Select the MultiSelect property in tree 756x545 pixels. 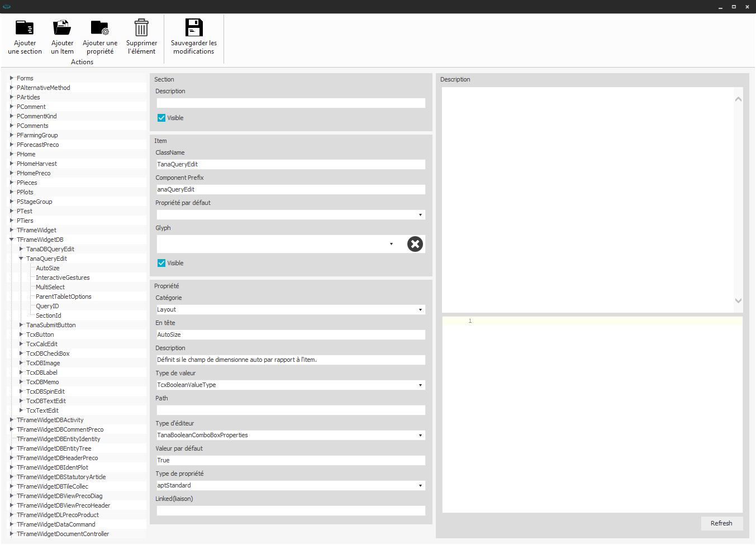[50, 287]
